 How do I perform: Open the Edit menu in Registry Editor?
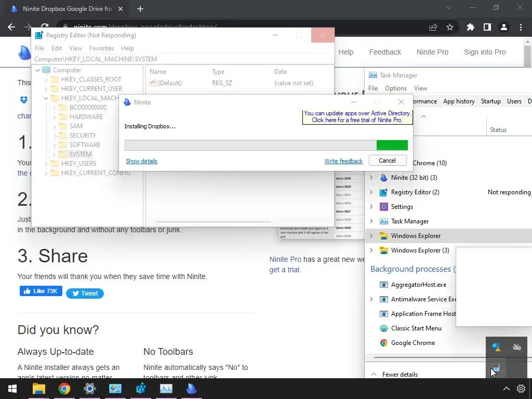56,48
